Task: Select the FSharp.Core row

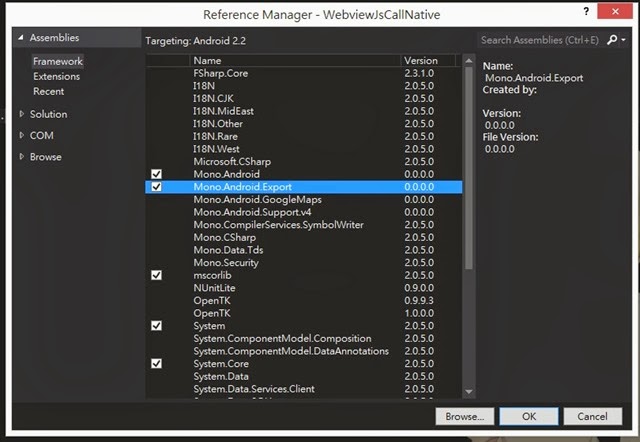Action: click(x=304, y=73)
